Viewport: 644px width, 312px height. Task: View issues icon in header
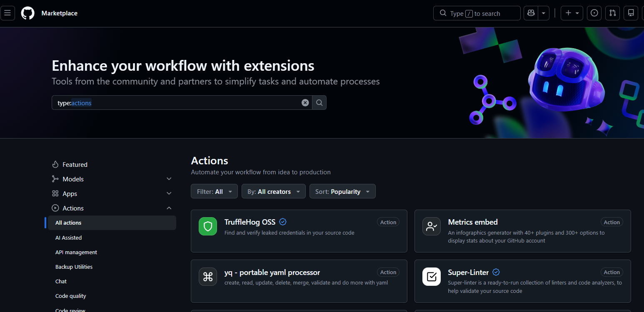(x=594, y=13)
